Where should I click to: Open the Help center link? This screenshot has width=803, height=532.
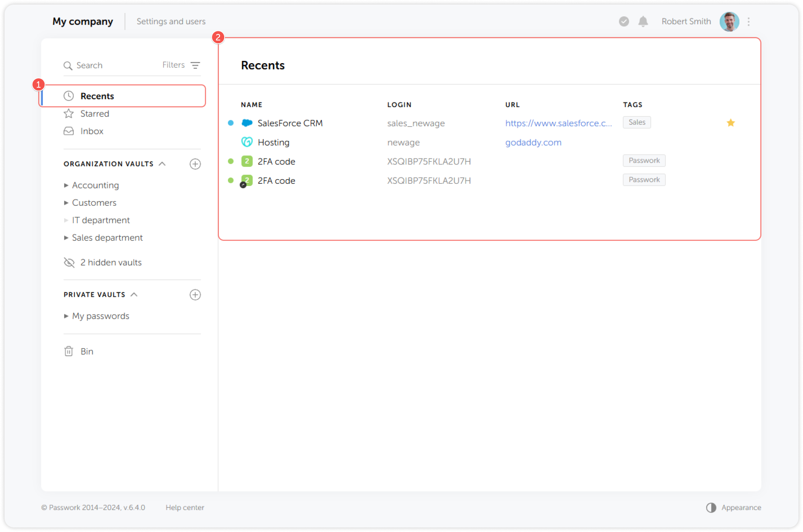click(184, 507)
